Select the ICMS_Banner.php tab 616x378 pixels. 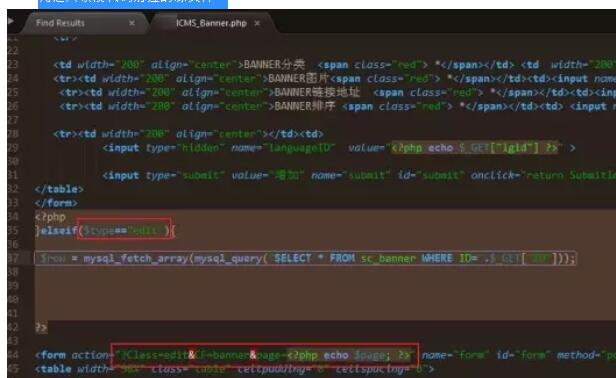pos(211,23)
